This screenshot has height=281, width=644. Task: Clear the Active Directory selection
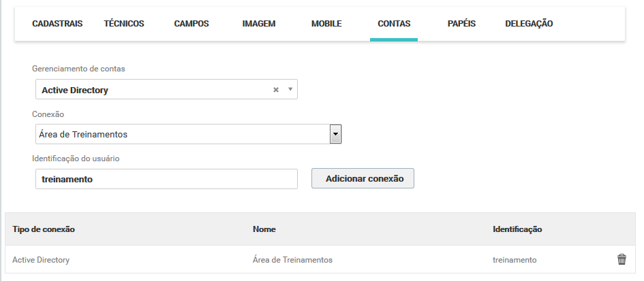276,89
